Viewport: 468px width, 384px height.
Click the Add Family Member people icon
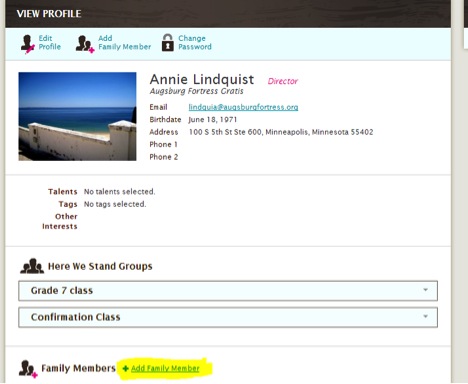85,44
